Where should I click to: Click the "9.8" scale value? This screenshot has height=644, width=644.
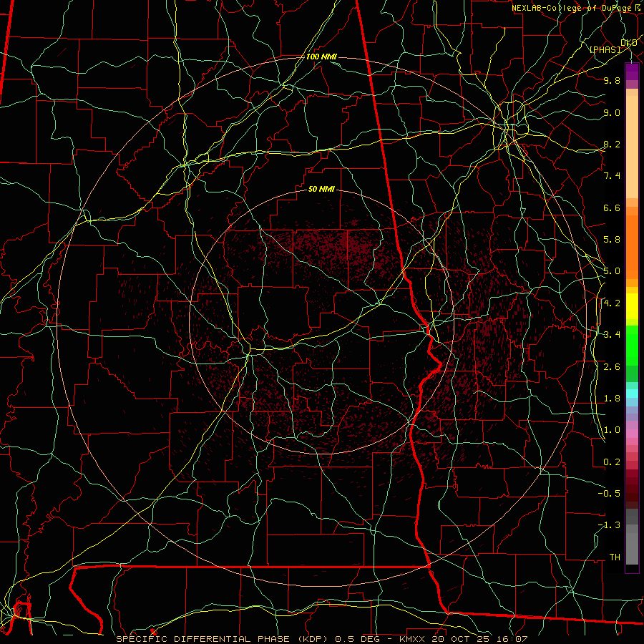tap(612, 80)
